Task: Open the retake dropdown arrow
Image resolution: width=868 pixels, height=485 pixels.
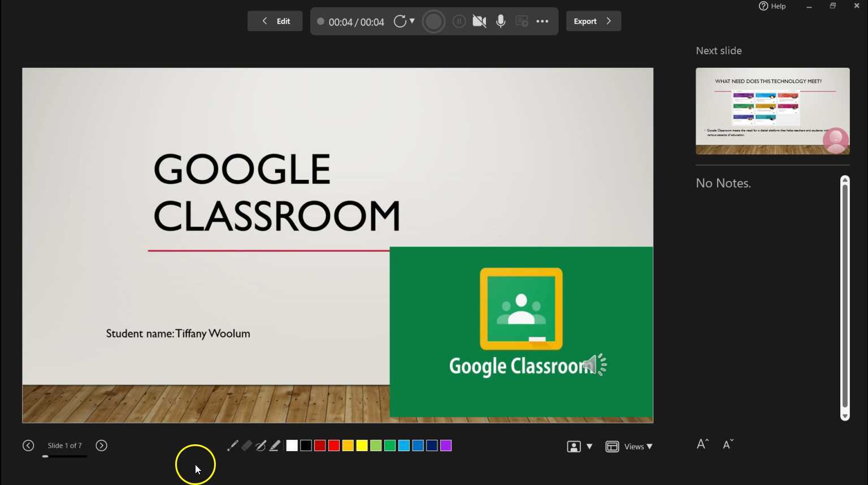Action: tap(412, 21)
